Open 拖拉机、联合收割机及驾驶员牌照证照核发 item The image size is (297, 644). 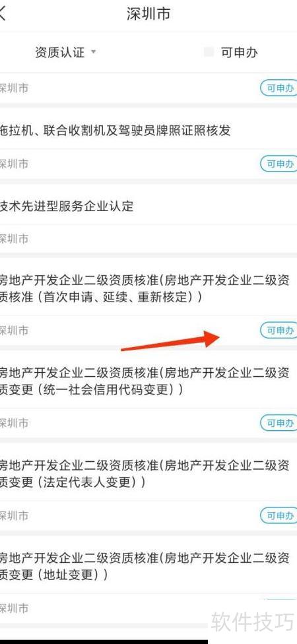coord(115,131)
